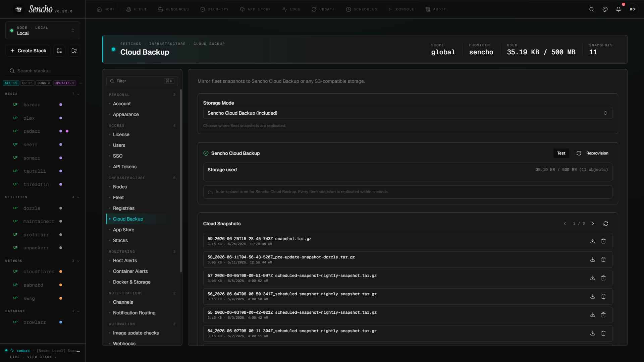This screenshot has height=362, width=644.
Task: Open the theme palette icon
Action: [605, 9]
